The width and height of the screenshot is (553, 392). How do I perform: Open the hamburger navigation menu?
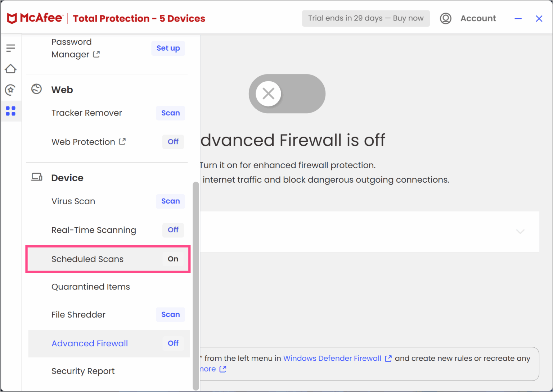click(11, 48)
